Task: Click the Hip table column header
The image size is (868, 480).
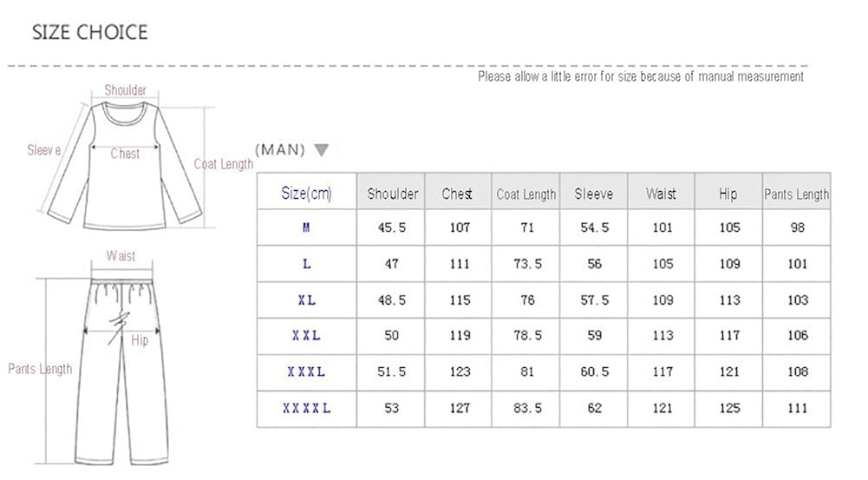Action: pyautogui.click(x=728, y=194)
